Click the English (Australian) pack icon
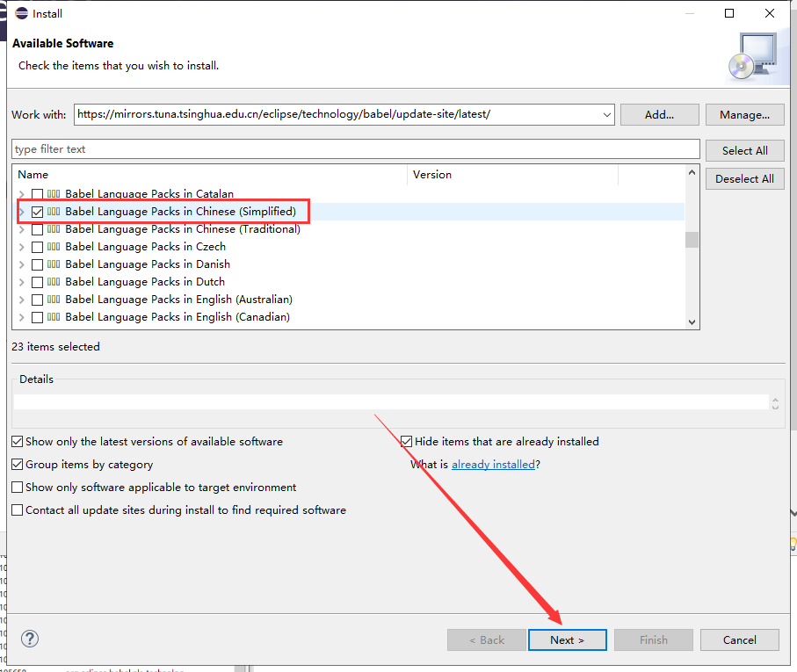The image size is (797, 672). (x=54, y=300)
